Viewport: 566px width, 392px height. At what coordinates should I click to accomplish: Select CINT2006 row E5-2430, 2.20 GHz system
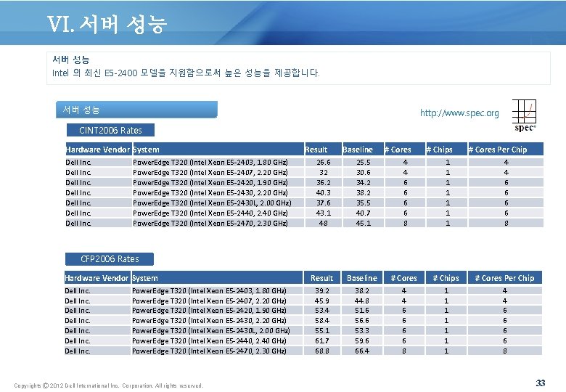(210, 193)
